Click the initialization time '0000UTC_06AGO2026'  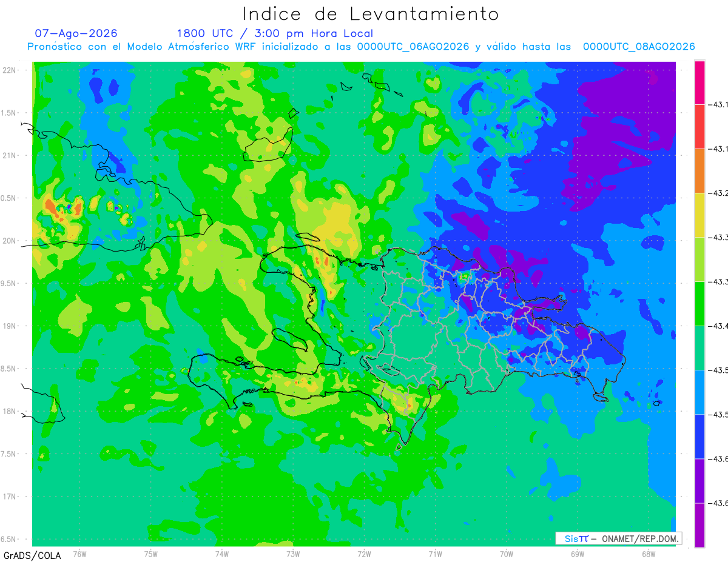pos(413,47)
